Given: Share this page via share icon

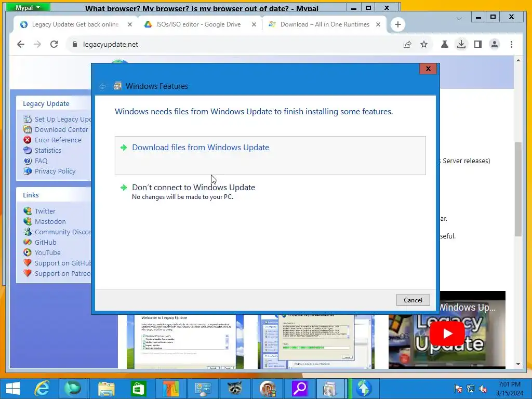Looking at the screenshot, I should (407, 44).
